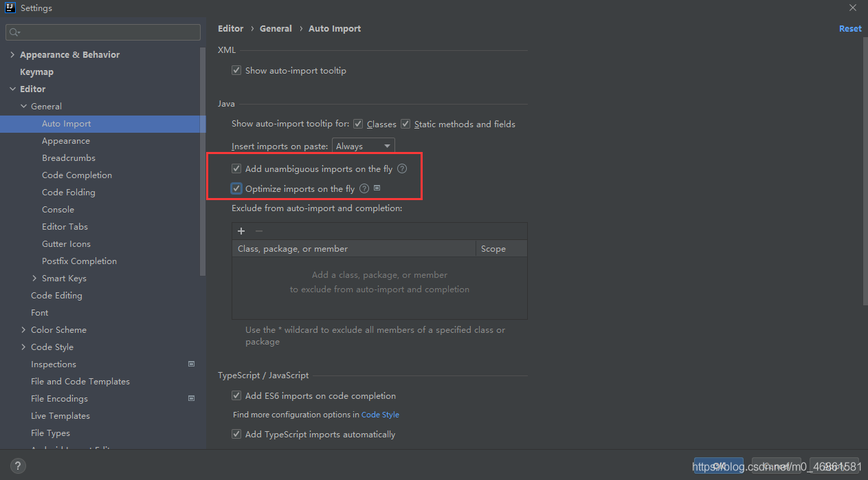Click the Class, package, or member column header
Image resolution: width=868 pixels, height=480 pixels.
click(x=353, y=248)
